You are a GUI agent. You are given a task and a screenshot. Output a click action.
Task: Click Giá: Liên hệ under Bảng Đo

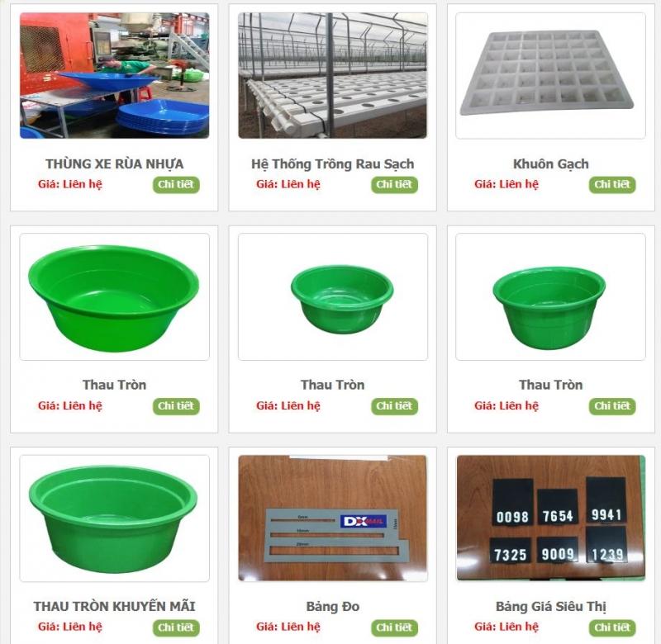tap(288, 627)
